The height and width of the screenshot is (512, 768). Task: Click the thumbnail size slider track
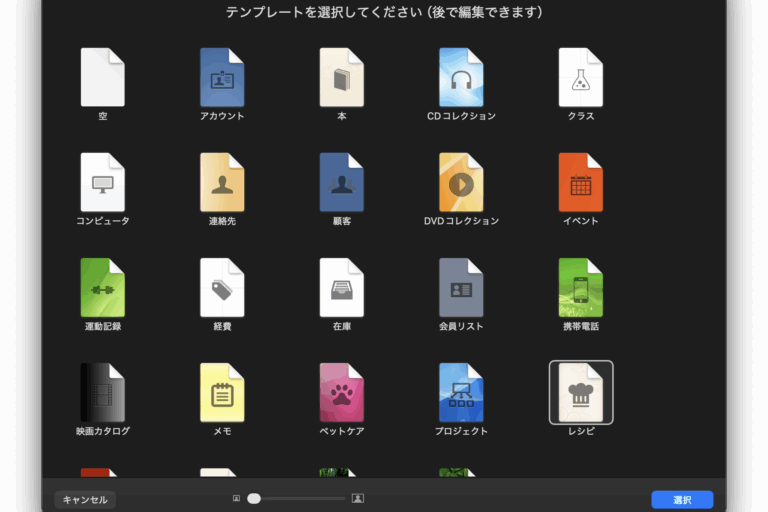point(300,498)
